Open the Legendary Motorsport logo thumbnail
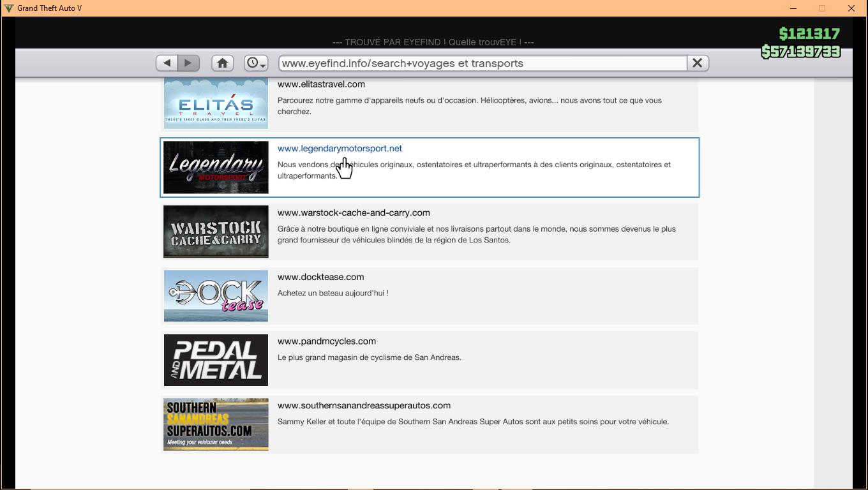868x490 pixels. 216,167
